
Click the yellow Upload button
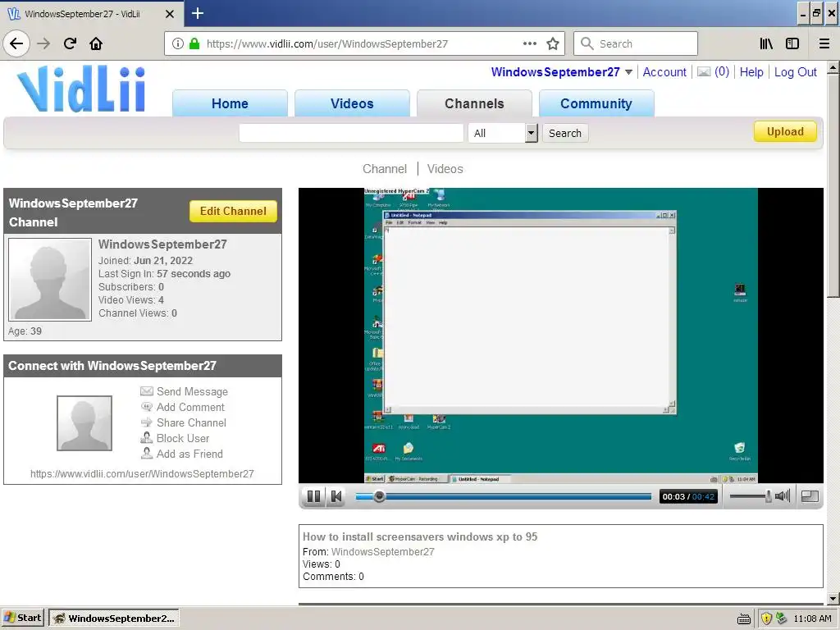pyautogui.click(x=785, y=132)
